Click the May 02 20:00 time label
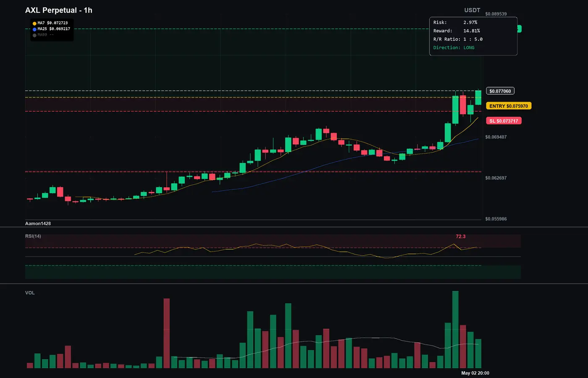 (475, 373)
